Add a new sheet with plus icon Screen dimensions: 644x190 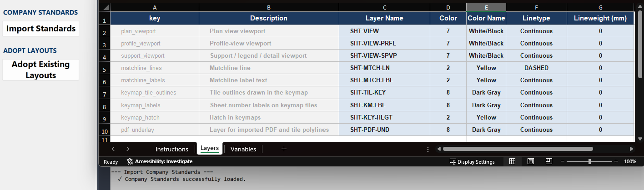tap(284, 149)
